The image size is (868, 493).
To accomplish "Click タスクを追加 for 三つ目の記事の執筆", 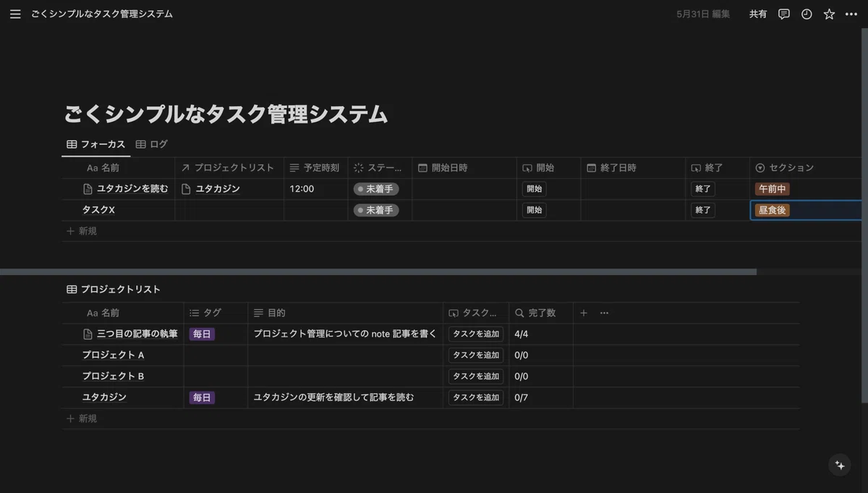I will [476, 334].
